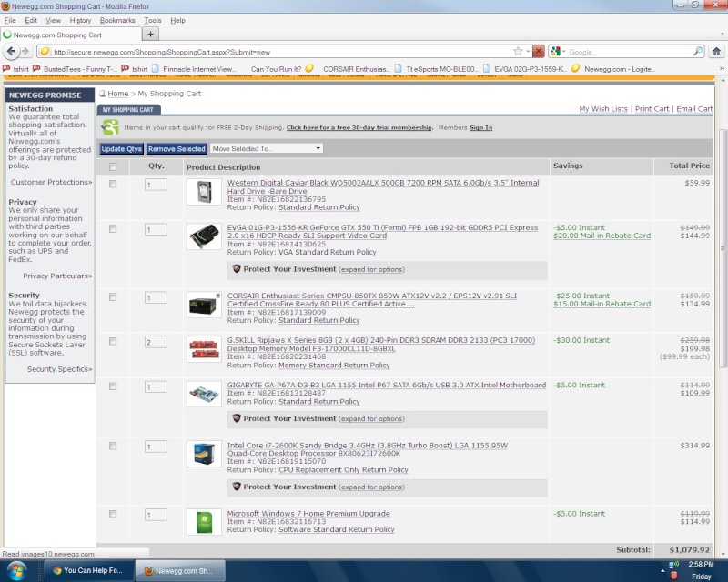
Task: Open the History menu
Action: point(80,20)
